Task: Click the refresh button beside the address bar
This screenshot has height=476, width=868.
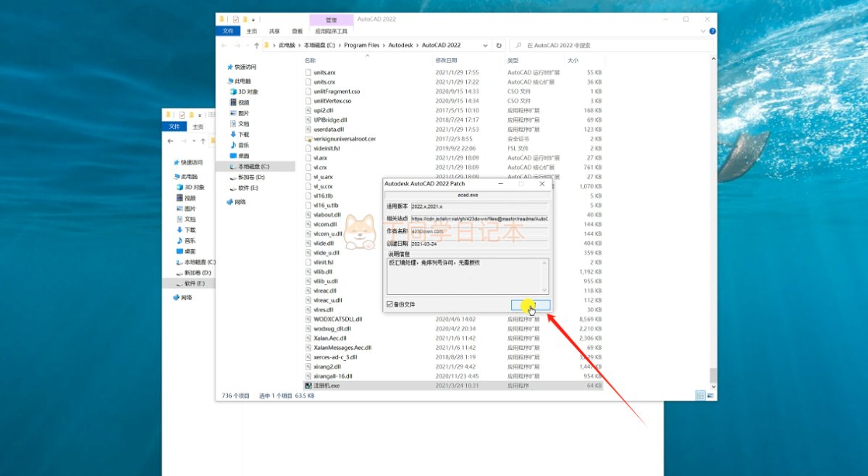Action: coord(498,45)
